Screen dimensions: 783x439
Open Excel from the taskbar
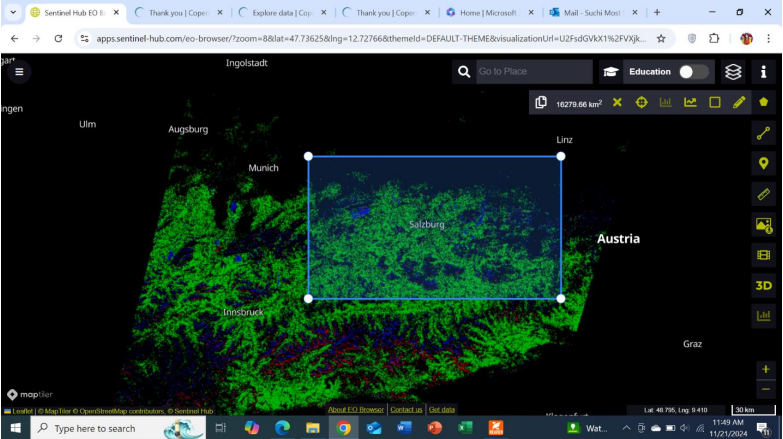[x=465, y=428]
